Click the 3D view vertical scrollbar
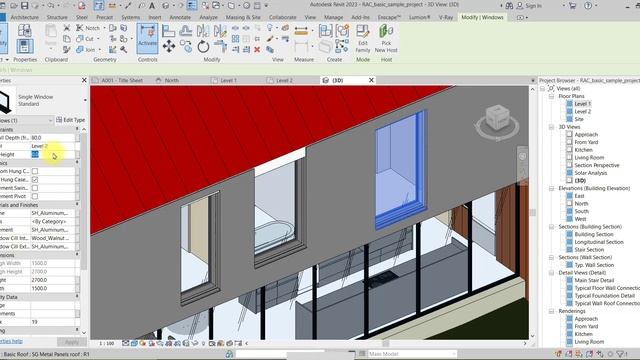 tap(532, 212)
